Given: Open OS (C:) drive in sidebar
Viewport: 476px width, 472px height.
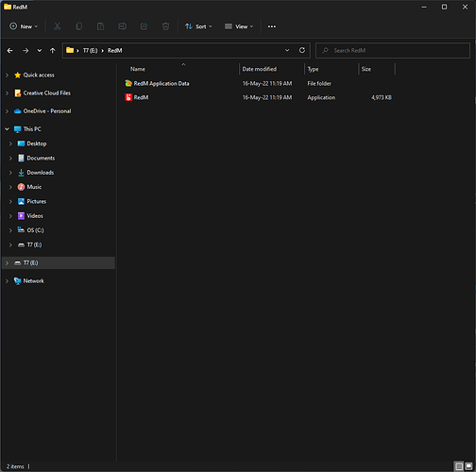Looking at the screenshot, I should coord(35,230).
